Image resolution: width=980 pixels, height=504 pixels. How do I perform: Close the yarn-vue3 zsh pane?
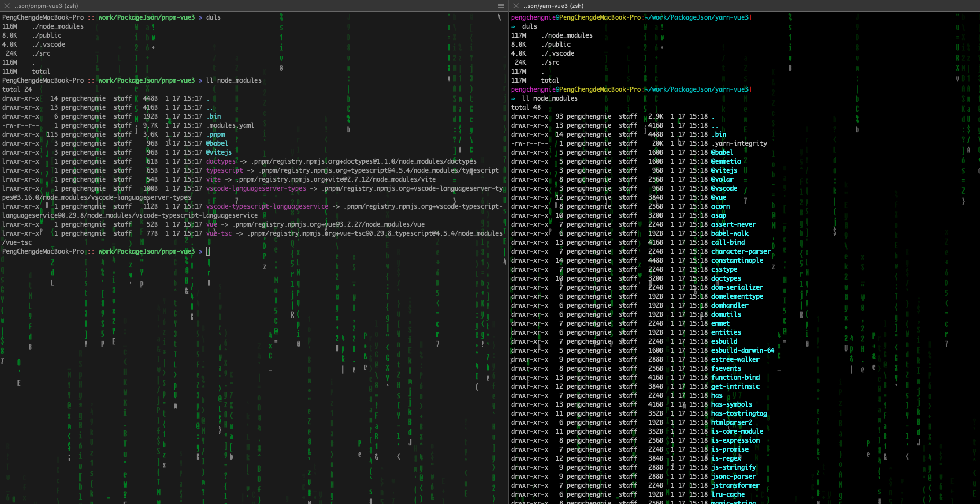pos(516,6)
